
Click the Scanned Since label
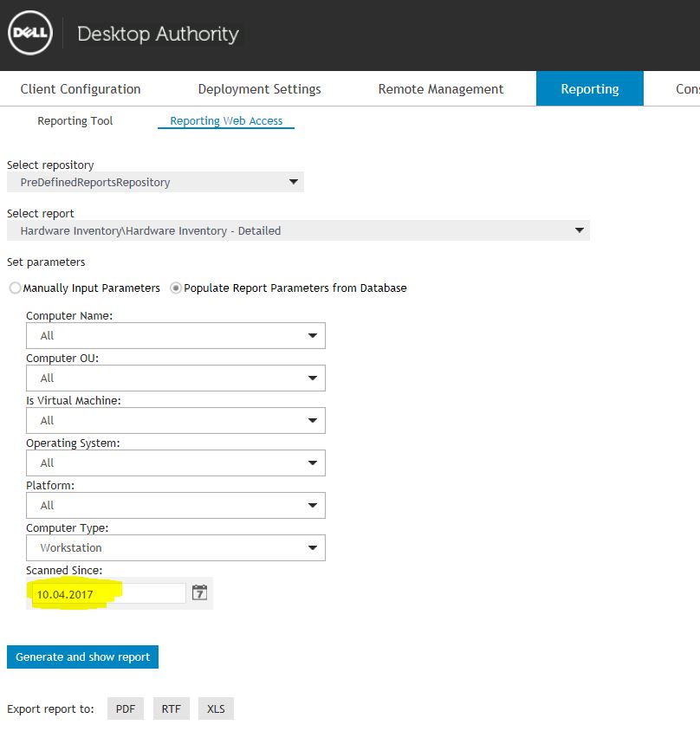coord(64,570)
